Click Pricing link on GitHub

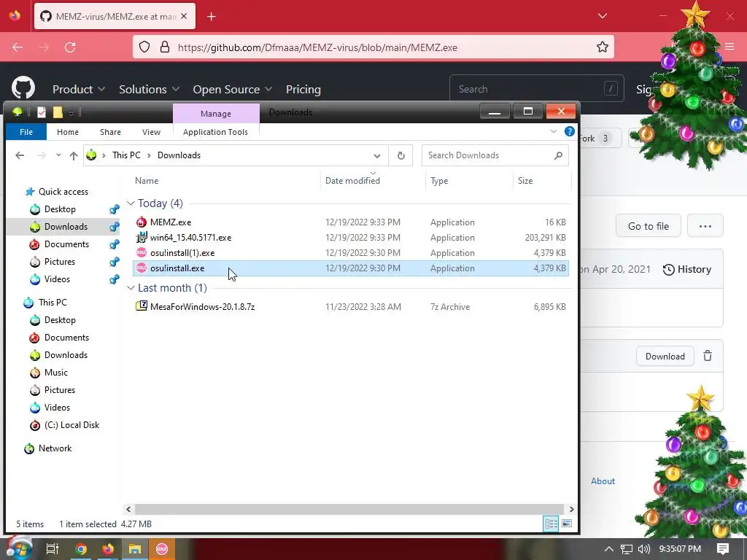pos(303,89)
